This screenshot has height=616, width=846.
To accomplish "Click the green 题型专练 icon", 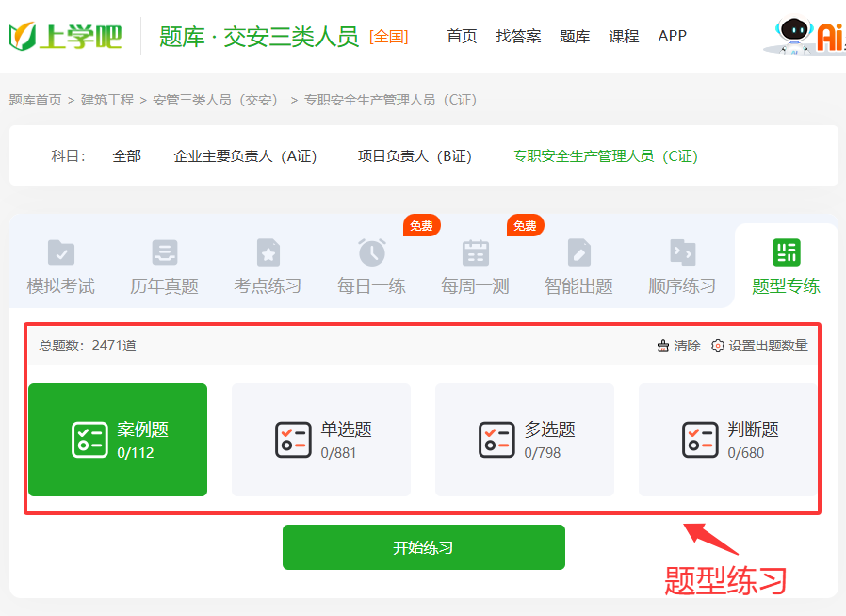I will [786, 252].
